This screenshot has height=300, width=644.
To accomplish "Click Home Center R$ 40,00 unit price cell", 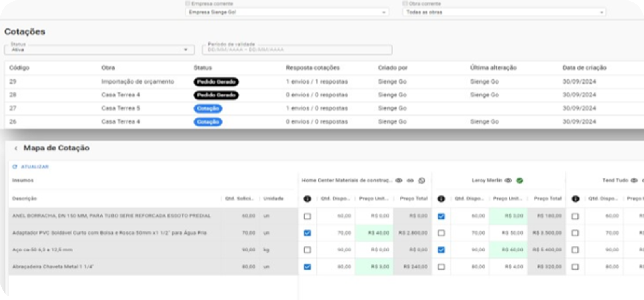I will 374,233.
